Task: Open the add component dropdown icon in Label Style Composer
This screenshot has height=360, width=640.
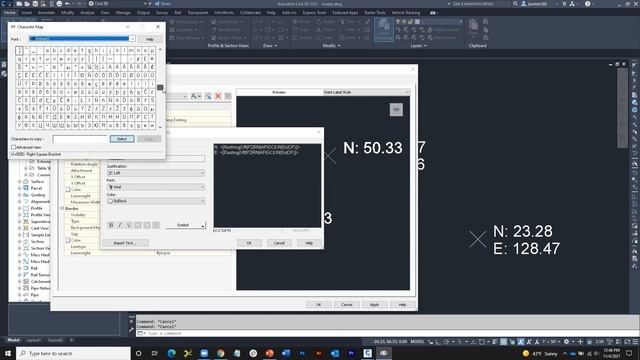Action: (196, 96)
